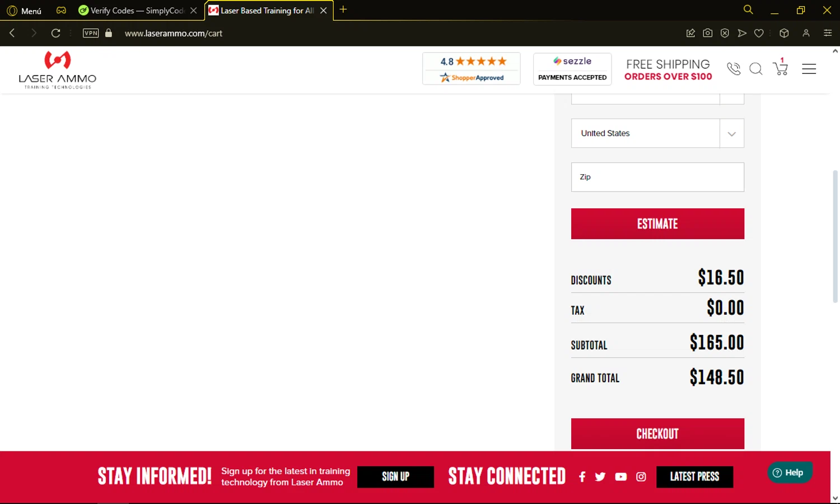The height and width of the screenshot is (504, 840).
Task: Click the Grand Total $148.50 amount
Action: point(717,377)
